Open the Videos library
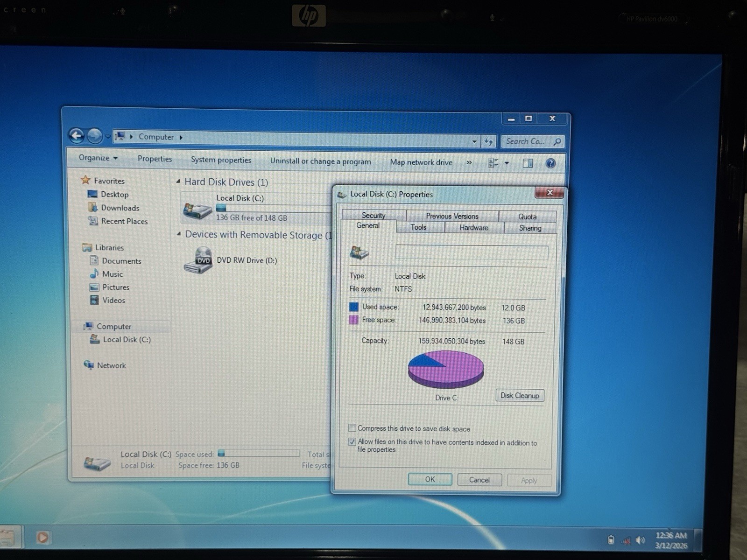The width and height of the screenshot is (747, 560). pyautogui.click(x=113, y=300)
